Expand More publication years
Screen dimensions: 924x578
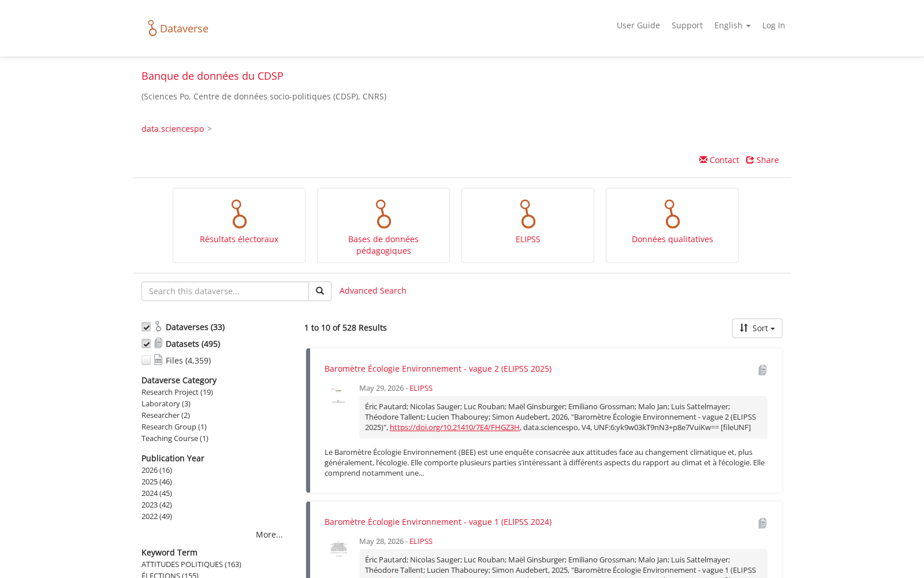(x=269, y=535)
